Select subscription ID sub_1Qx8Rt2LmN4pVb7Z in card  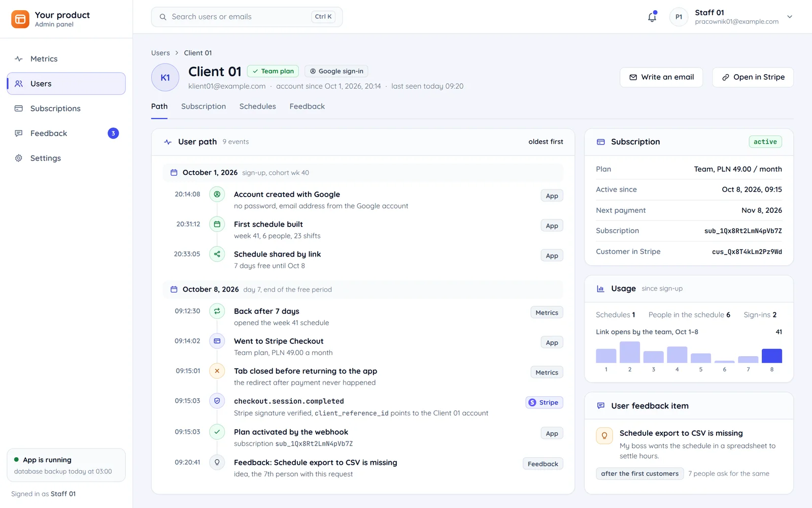(x=743, y=231)
